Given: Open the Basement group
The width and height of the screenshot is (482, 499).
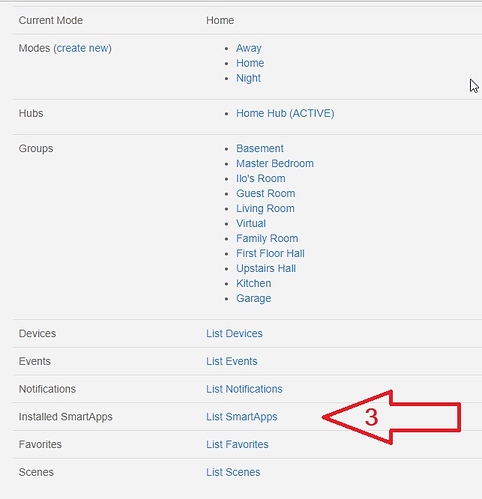Looking at the screenshot, I should [x=260, y=148].
